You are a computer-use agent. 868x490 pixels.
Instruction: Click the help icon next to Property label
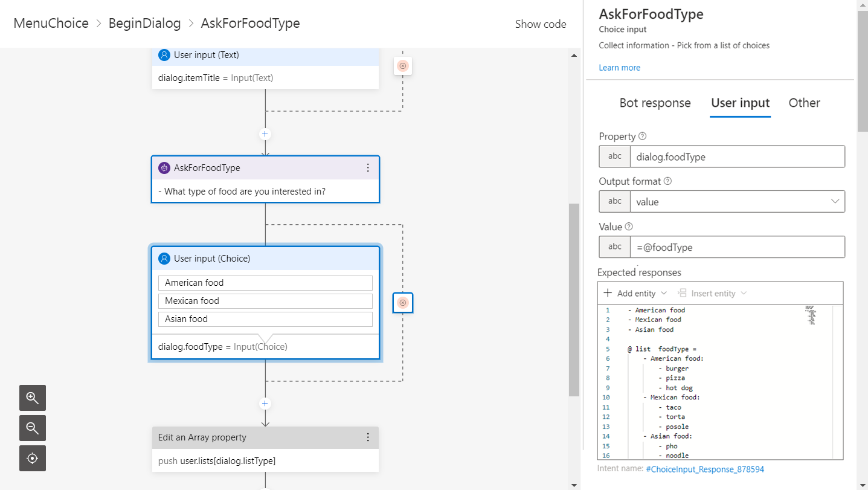pos(642,137)
